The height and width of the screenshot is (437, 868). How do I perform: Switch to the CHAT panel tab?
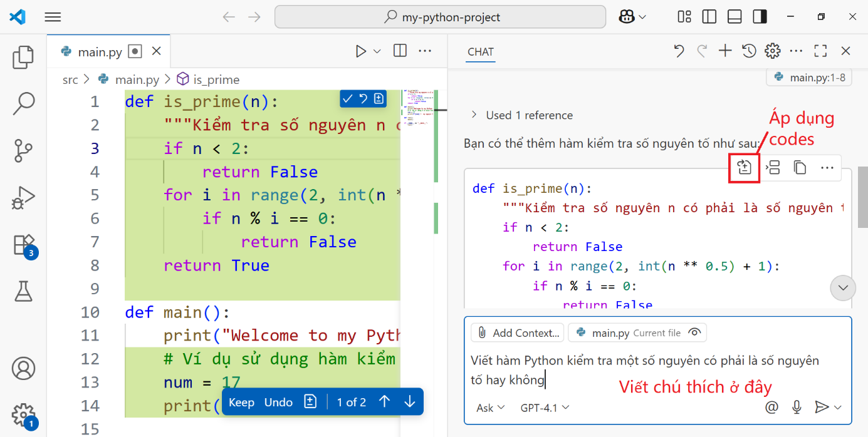point(481,52)
